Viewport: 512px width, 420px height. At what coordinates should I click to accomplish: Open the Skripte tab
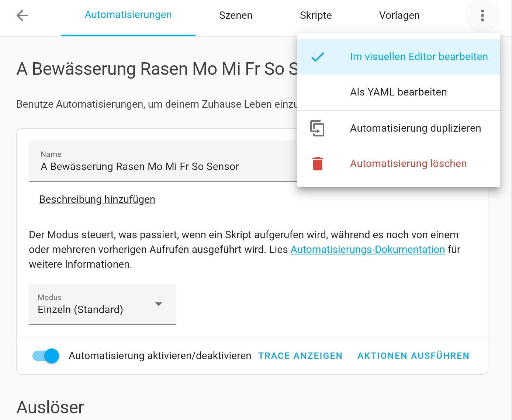(316, 15)
